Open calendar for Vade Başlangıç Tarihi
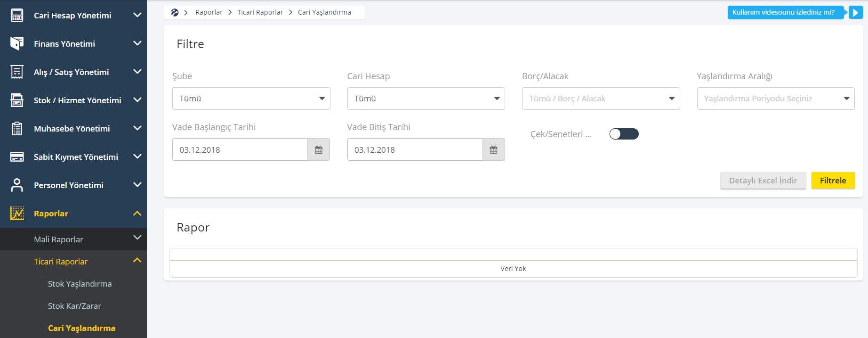The width and height of the screenshot is (868, 338). click(319, 149)
